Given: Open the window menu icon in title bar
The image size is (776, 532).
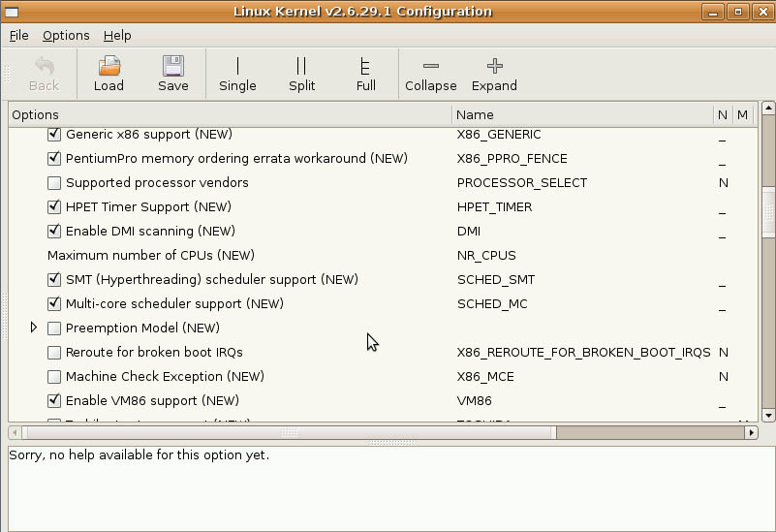Looking at the screenshot, I should pos(13,12).
